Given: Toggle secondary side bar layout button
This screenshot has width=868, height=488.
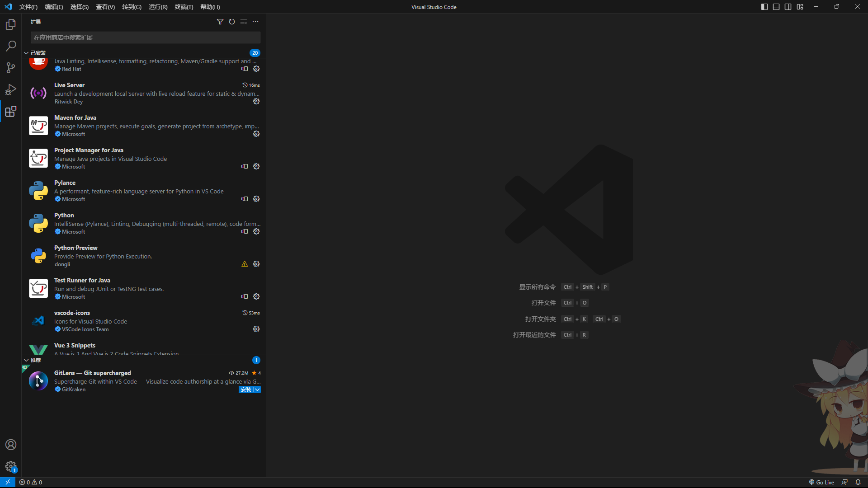Looking at the screenshot, I should point(788,7).
